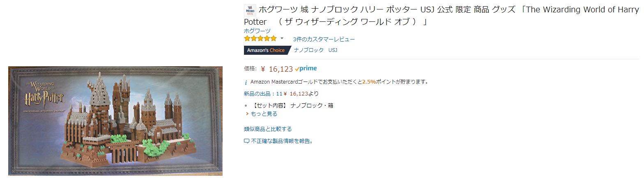Visit the ホグワーツ brand link
Image resolution: width=644 pixels, height=182 pixels.
pyautogui.click(x=257, y=31)
